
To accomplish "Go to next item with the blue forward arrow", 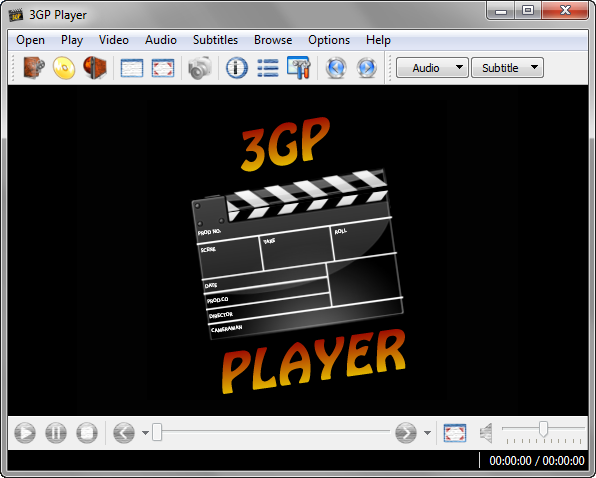I will click(366, 68).
